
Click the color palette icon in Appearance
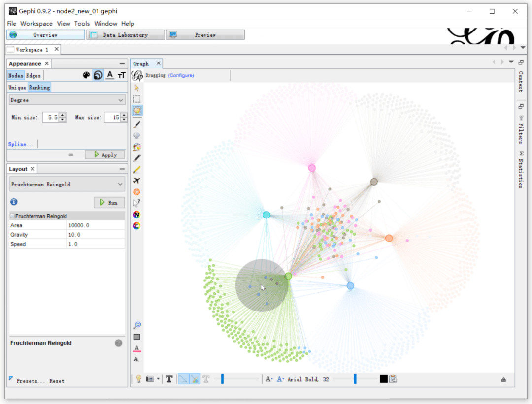[x=86, y=75]
